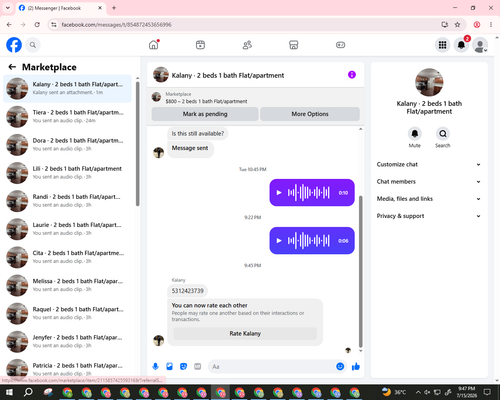
Task: Open the Cita conversation
Action: pos(67,257)
